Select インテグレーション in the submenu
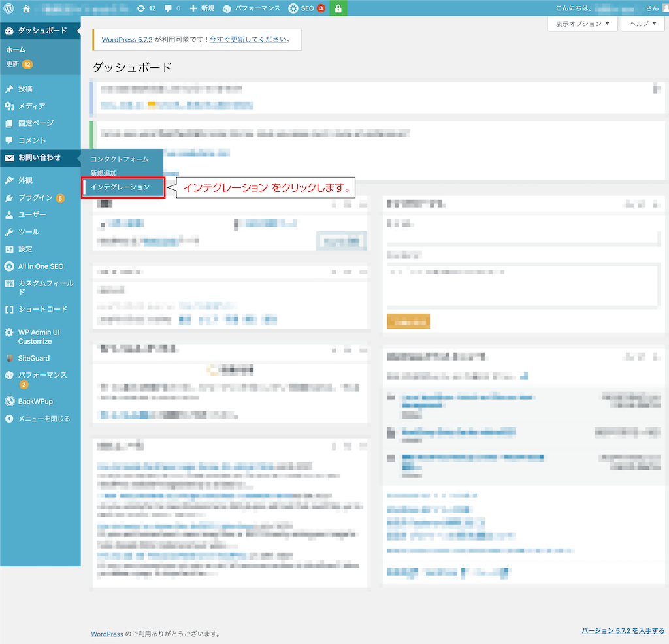Screen dimensions: 669x644 [120, 187]
